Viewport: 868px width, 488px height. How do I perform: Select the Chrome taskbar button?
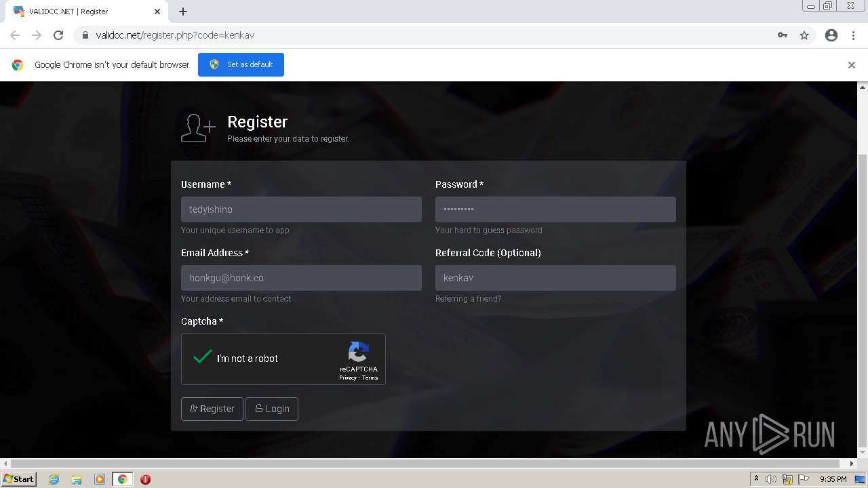click(122, 479)
